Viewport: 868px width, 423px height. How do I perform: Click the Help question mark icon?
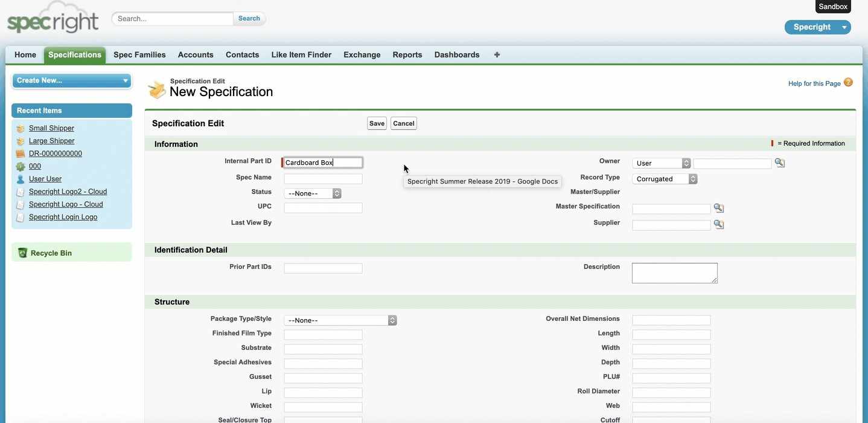tap(848, 83)
